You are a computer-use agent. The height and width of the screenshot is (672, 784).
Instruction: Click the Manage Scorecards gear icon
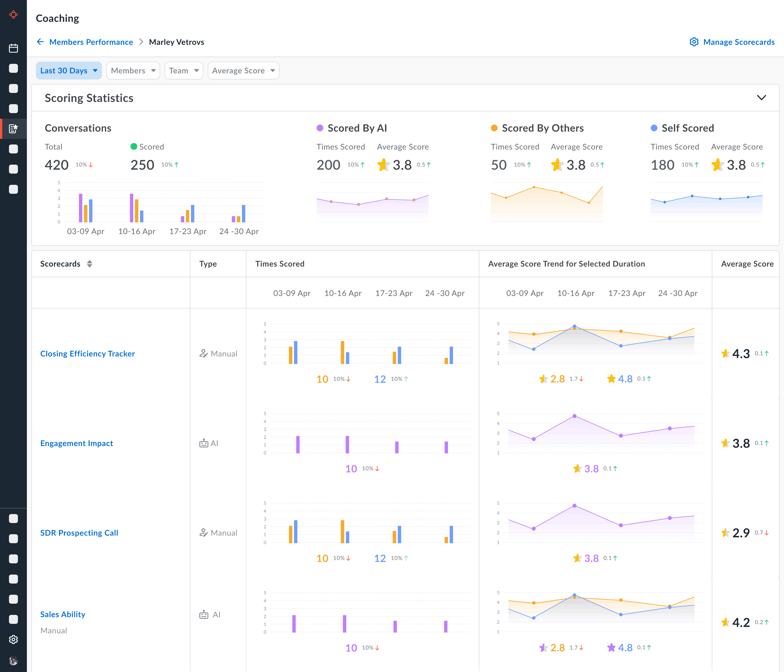(694, 42)
